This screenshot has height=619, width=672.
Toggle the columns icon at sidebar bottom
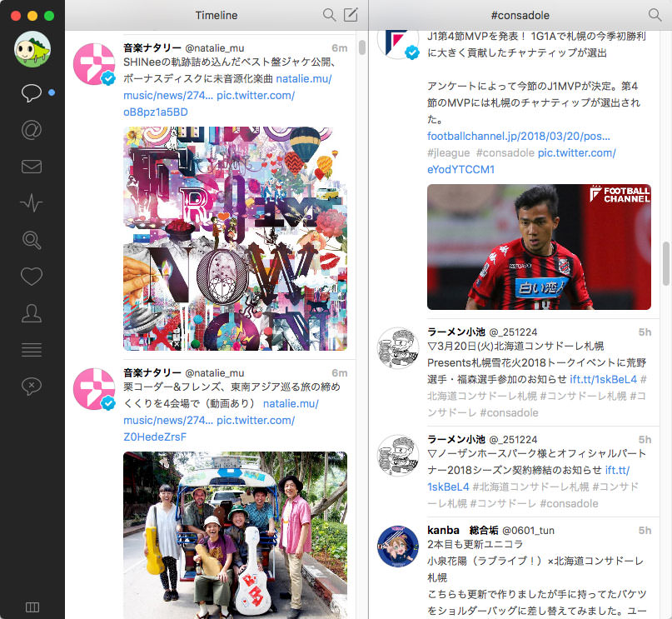click(x=32, y=607)
